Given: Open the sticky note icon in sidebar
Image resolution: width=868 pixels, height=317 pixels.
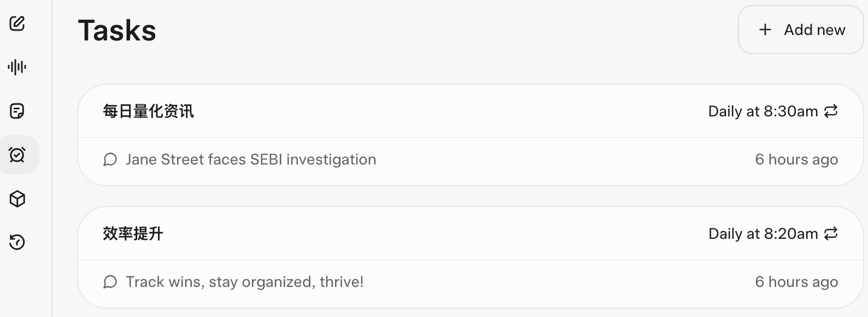Looking at the screenshot, I should [17, 111].
